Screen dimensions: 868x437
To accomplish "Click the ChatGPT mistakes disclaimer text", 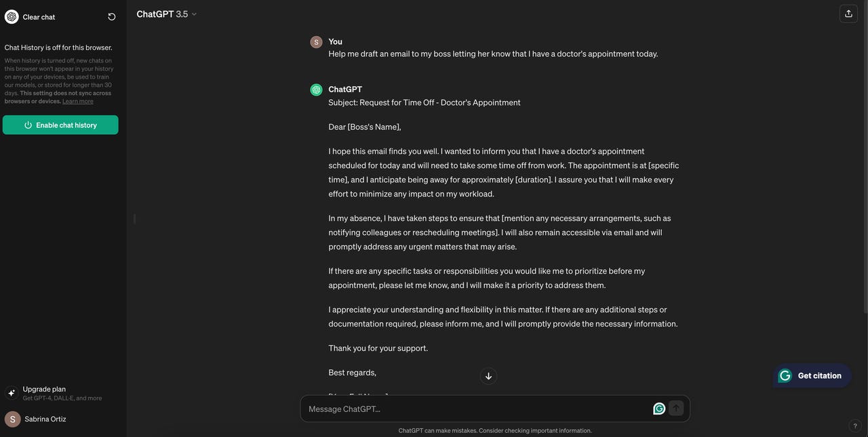I will pyautogui.click(x=495, y=430).
